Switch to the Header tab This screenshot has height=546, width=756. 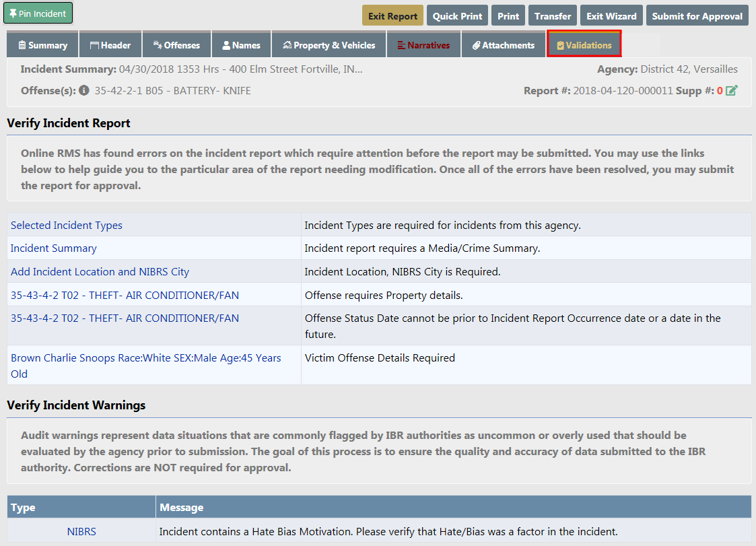coord(110,45)
